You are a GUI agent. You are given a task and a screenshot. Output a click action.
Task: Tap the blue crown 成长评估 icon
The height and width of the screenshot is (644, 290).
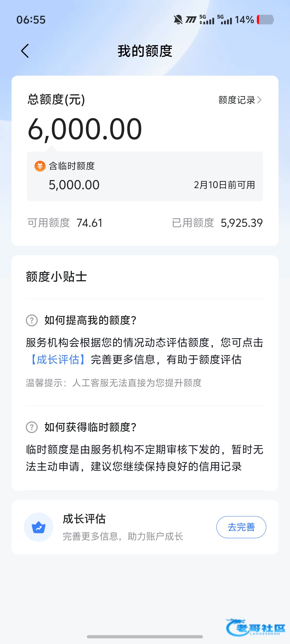tap(38, 527)
